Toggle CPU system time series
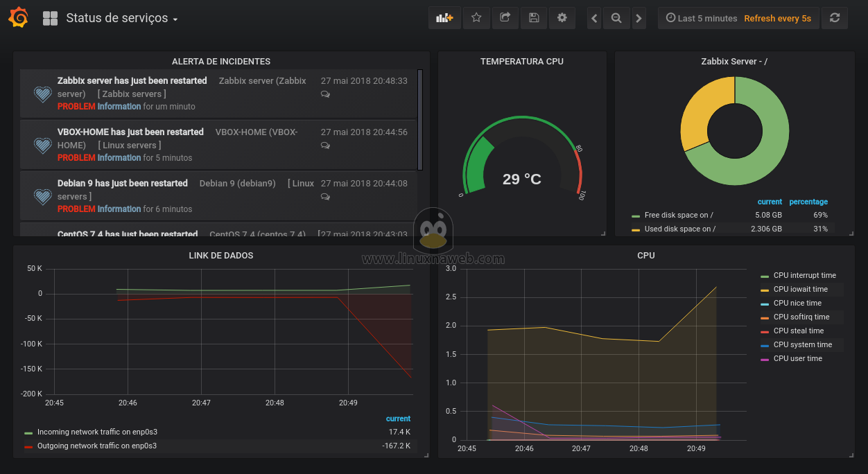The width and height of the screenshot is (868, 474). coord(803,345)
